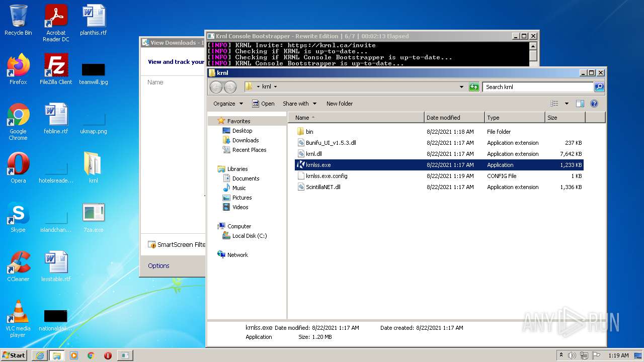The height and width of the screenshot is (362, 644).
Task: Open Pictures library
Action: pos(242,198)
